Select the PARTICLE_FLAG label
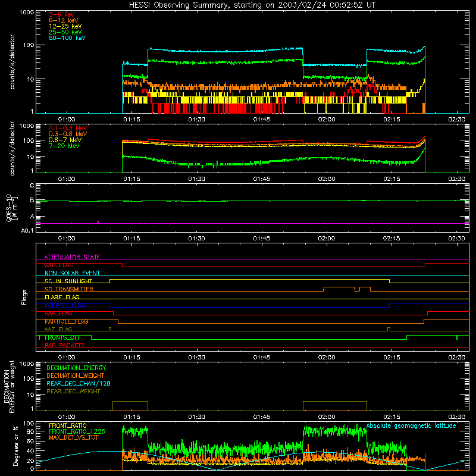The width and height of the screenshot is (476, 476). (x=67, y=321)
